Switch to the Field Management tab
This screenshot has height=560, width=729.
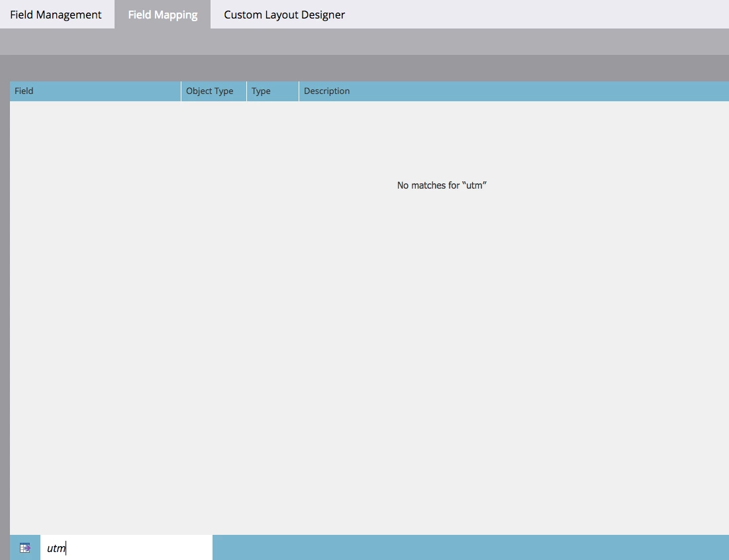tap(56, 15)
